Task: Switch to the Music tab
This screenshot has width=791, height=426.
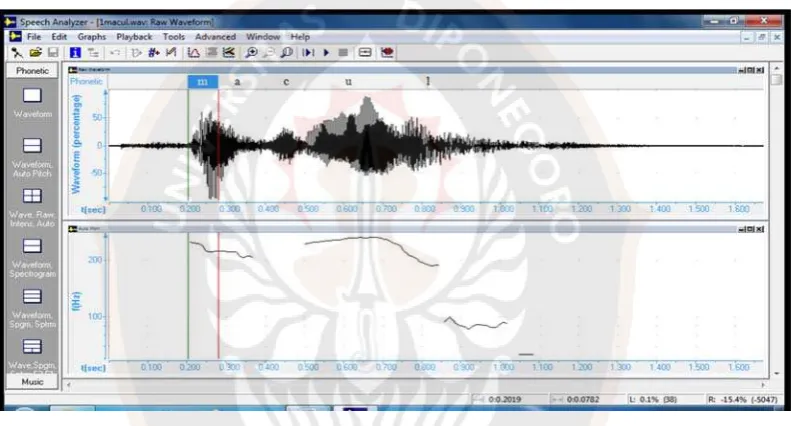Action: pyautogui.click(x=32, y=382)
